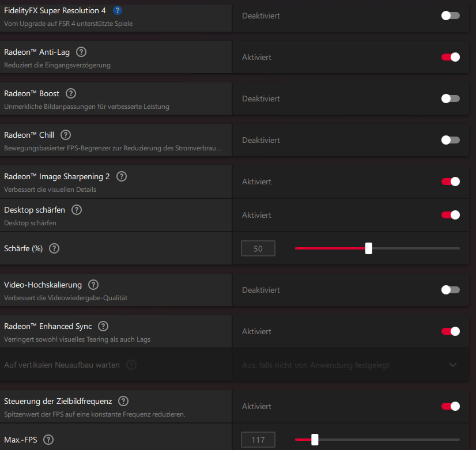Click help icon next to Radeon Enhanced Sync
This screenshot has width=476, height=450.
click(x=103, y=326)
